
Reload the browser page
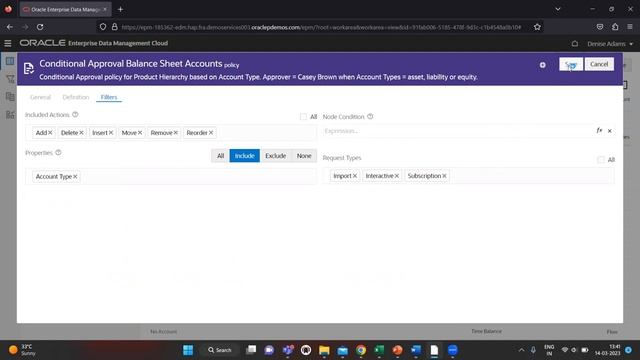coord(40,27)
